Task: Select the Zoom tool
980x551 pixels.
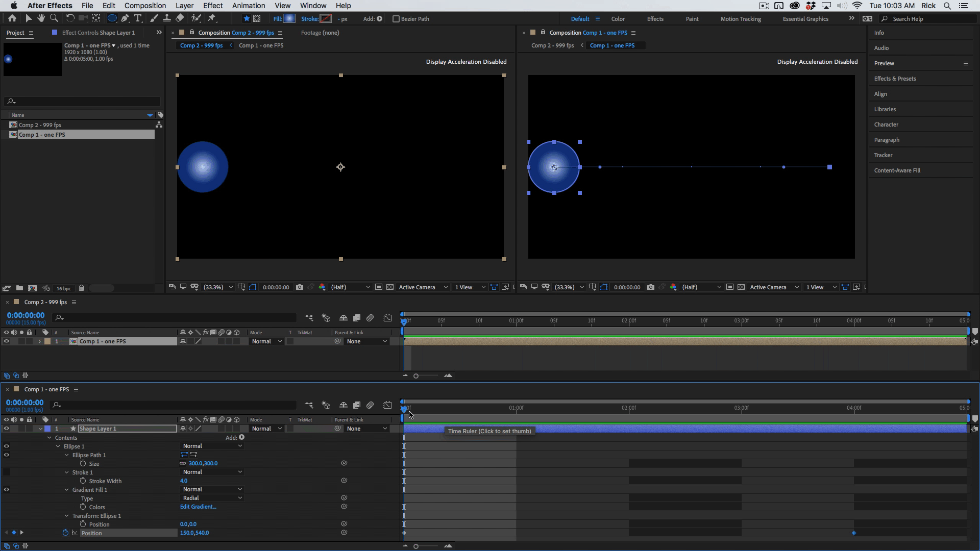Action: tap(54, 18)
